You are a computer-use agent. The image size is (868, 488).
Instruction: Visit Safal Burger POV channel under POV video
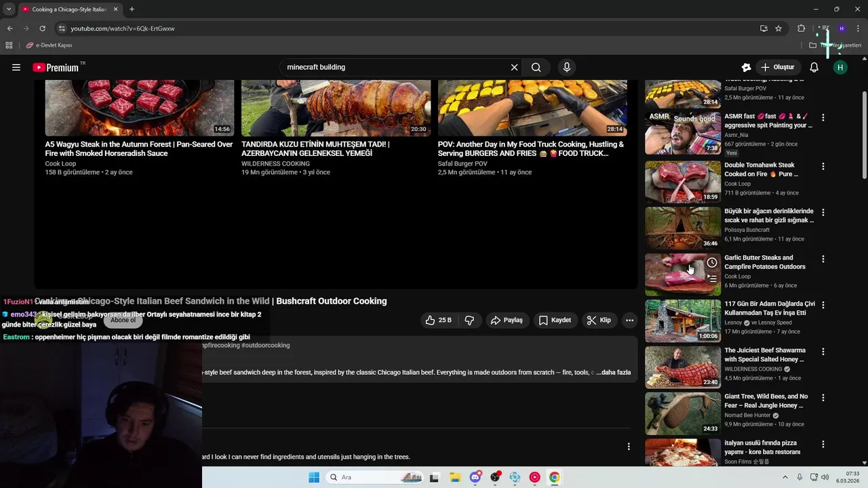[x=462, y=163]
